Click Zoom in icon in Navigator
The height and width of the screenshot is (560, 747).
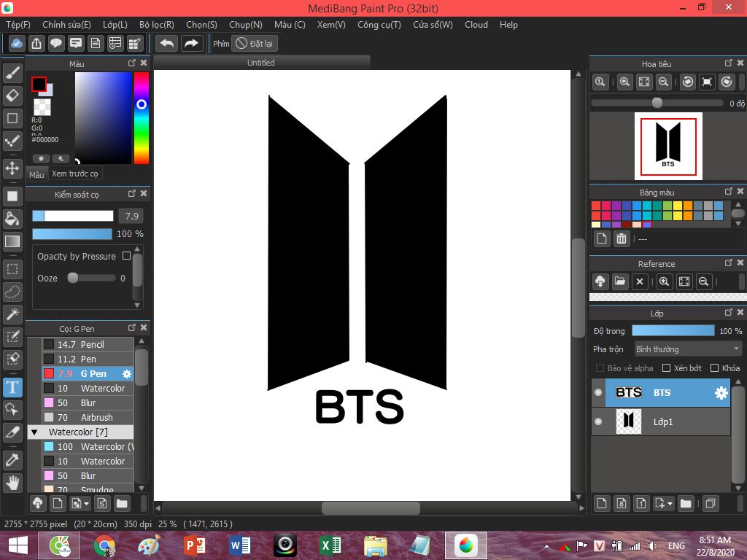[x=624, y=82]
